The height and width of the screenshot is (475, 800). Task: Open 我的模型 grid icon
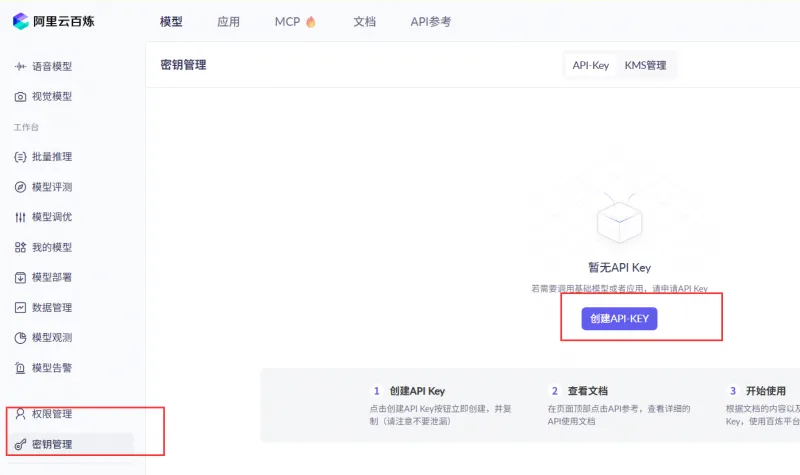(x=21, y=247)
